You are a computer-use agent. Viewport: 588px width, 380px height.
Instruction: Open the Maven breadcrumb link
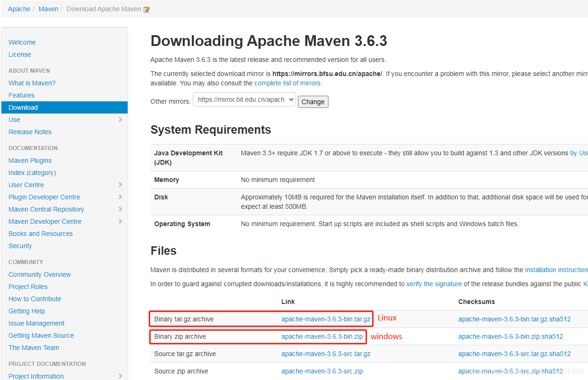click(48, 9)
